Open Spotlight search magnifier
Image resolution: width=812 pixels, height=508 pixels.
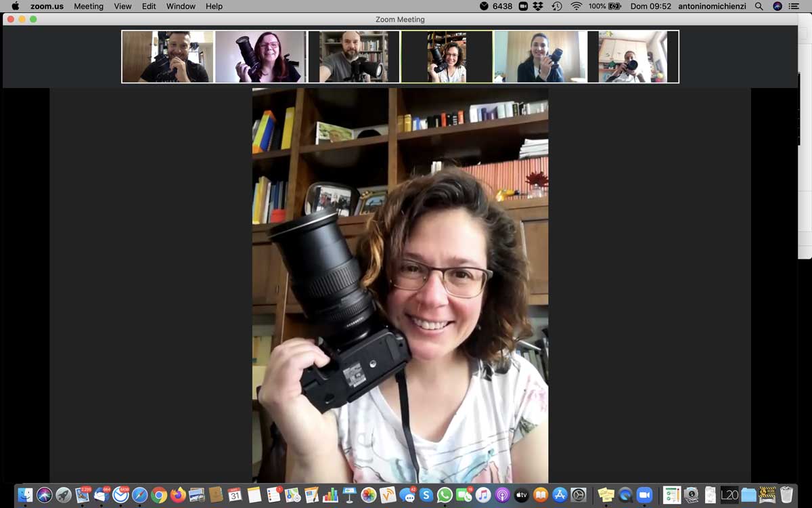click(759, 6)
